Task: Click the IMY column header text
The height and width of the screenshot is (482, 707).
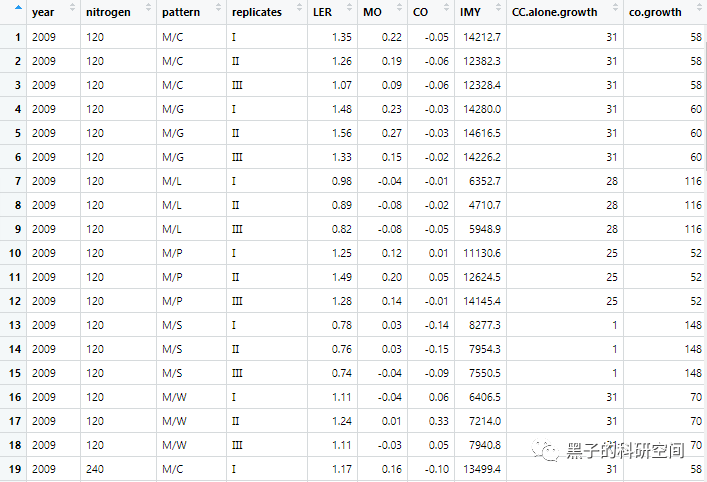Action: (470, 13)
